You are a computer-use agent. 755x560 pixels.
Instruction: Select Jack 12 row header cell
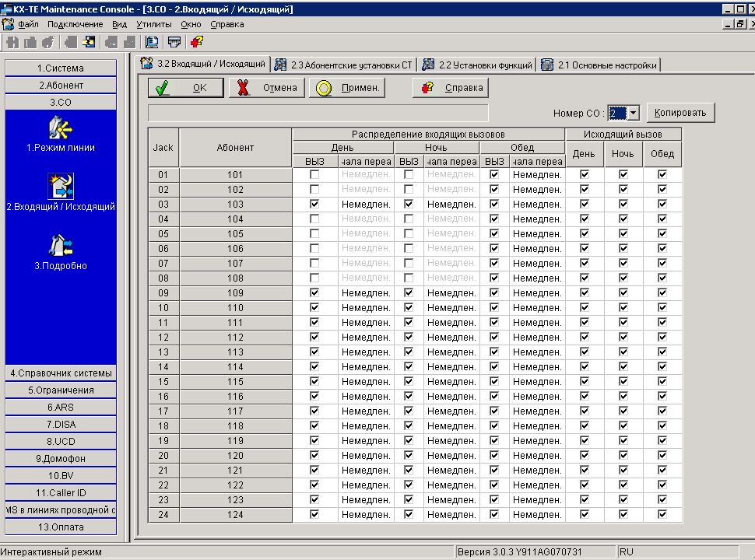(x=163, y=338)
